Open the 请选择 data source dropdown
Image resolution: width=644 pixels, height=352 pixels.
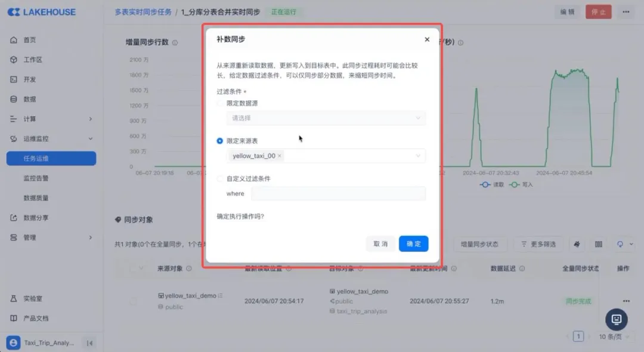pyautogui.click(x=326, y=118)
